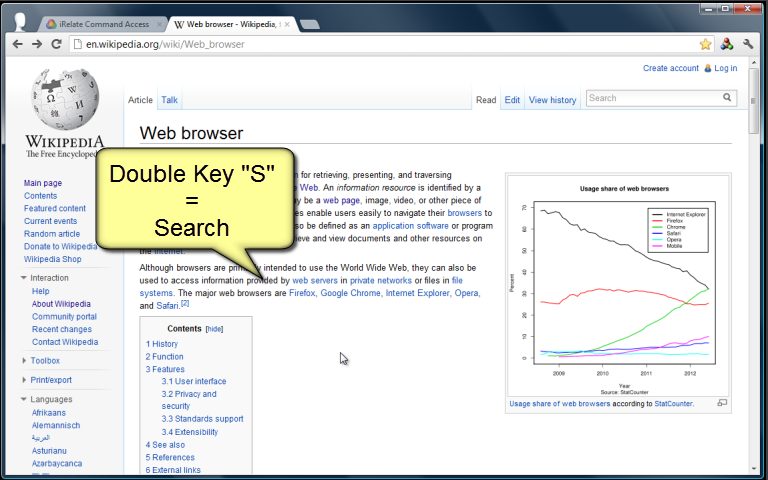
Task: Click the page icon in address bar
Action: point(77,44)
